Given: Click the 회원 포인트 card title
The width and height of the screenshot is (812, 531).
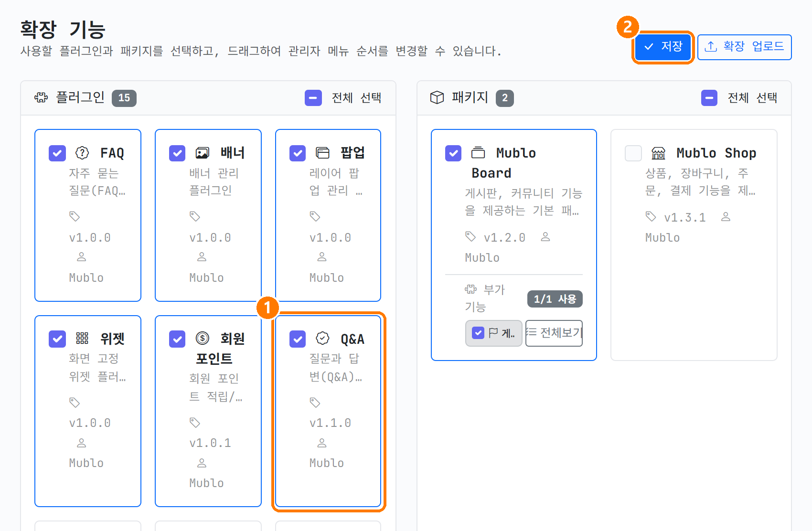Looking at the screenshot, I should (x=220, y=349).
